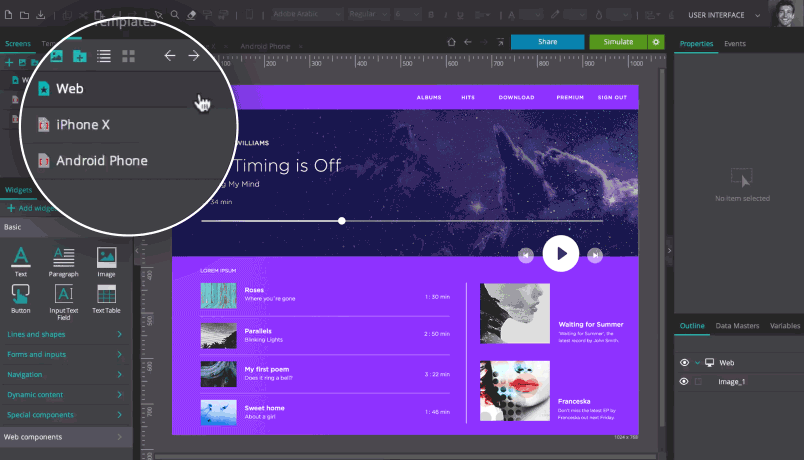Open a prototype from folder icon
804x460 pixels.
[24, 15]
